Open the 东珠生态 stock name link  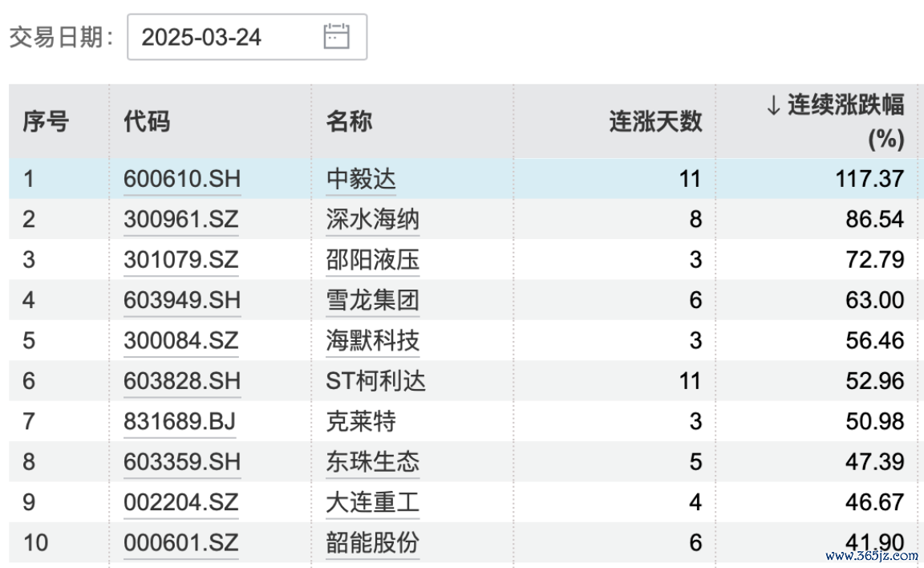(372, 461)
